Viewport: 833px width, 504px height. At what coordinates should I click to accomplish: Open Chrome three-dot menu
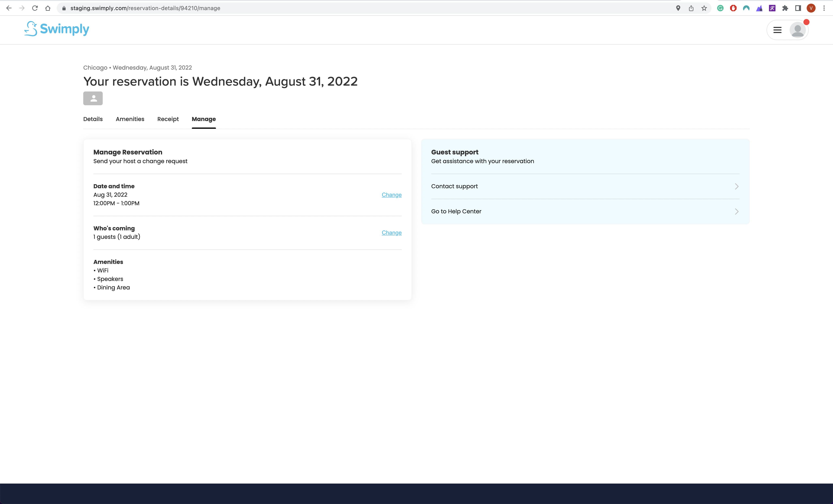click(824, 8)
